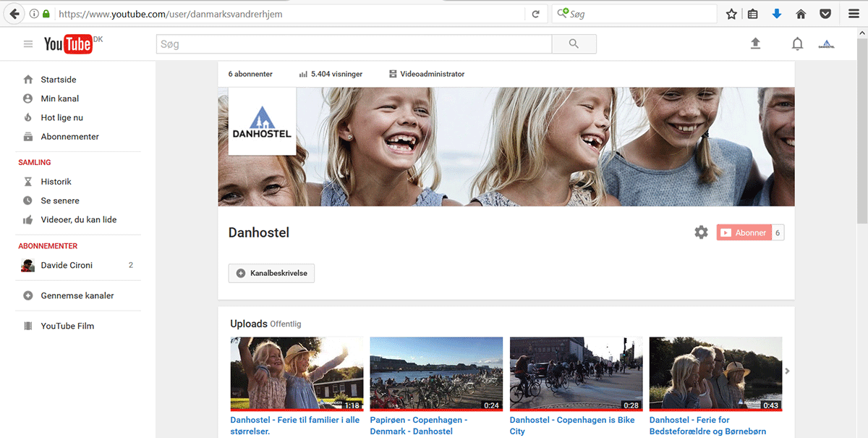
Task: Expand the Kanalbeskrivelse channel description
Action: [x=271, y=273]
